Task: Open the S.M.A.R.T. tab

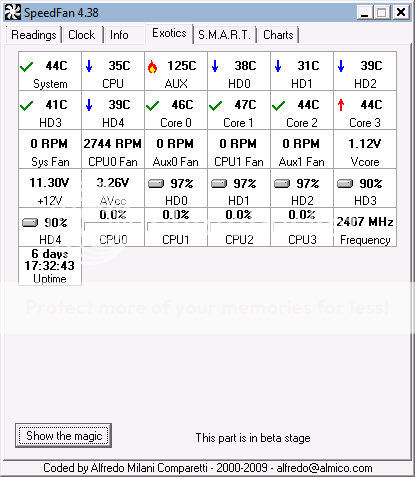Action: (x=224, y=35)
